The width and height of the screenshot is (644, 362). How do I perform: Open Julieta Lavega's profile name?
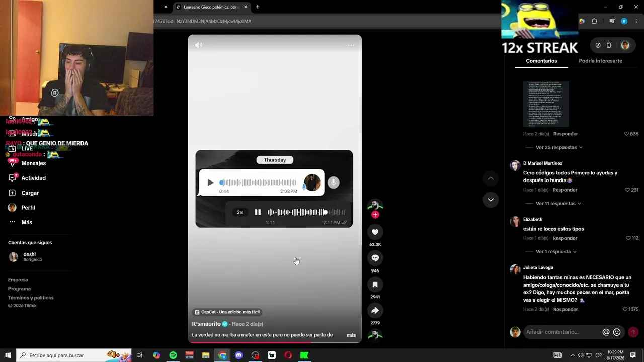[538, 268]
